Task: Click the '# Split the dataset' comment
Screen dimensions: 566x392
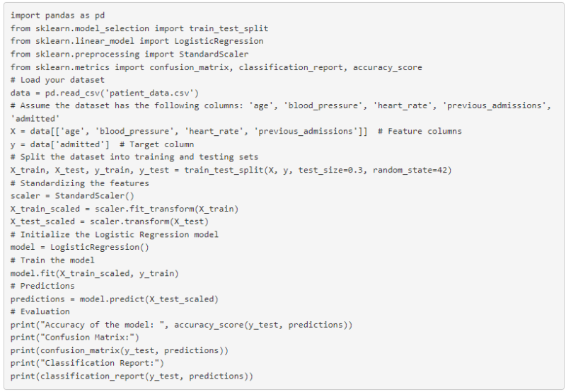Action: coord(134,157)
